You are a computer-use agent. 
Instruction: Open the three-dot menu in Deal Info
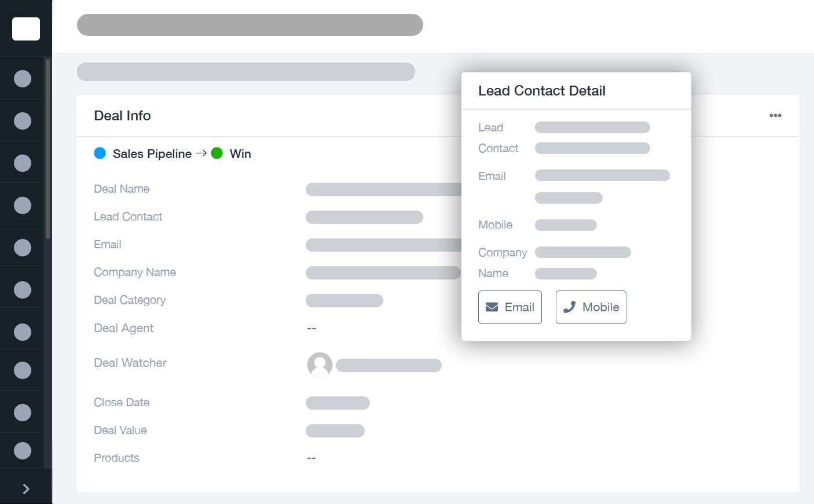tap(775, 116)
